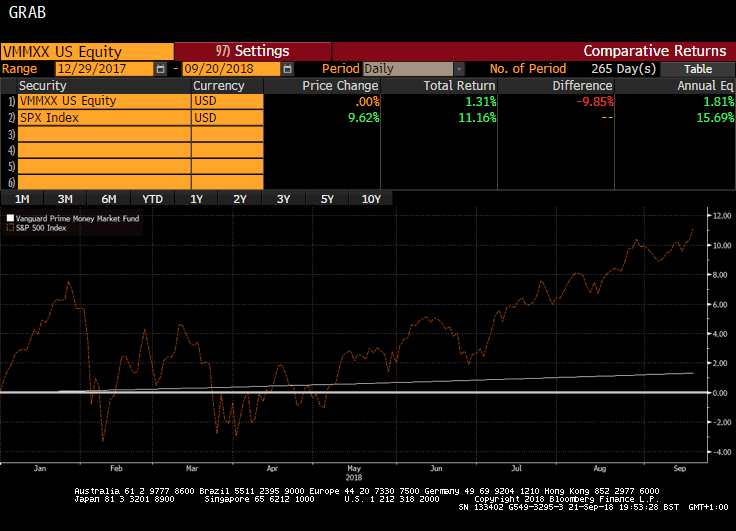Click USD currency cell for SPX Index row
This screenshot has height=531, width=736.
click(228, 118)
